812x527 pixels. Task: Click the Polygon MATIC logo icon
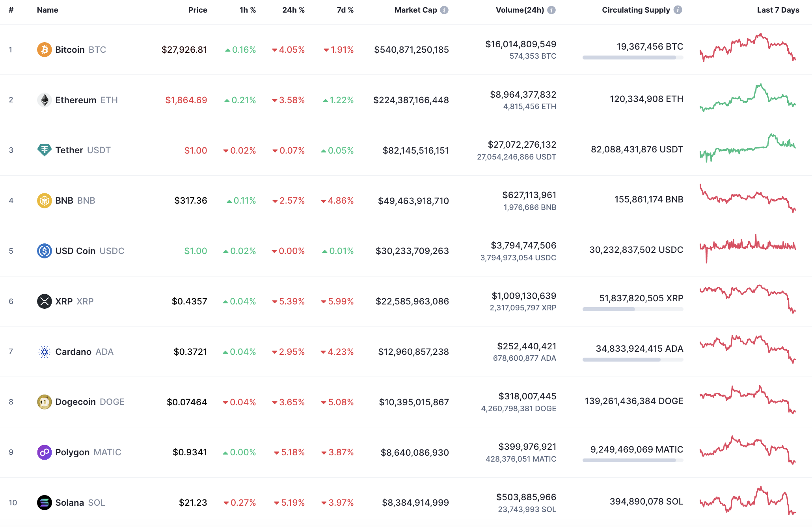pos(45,452)
